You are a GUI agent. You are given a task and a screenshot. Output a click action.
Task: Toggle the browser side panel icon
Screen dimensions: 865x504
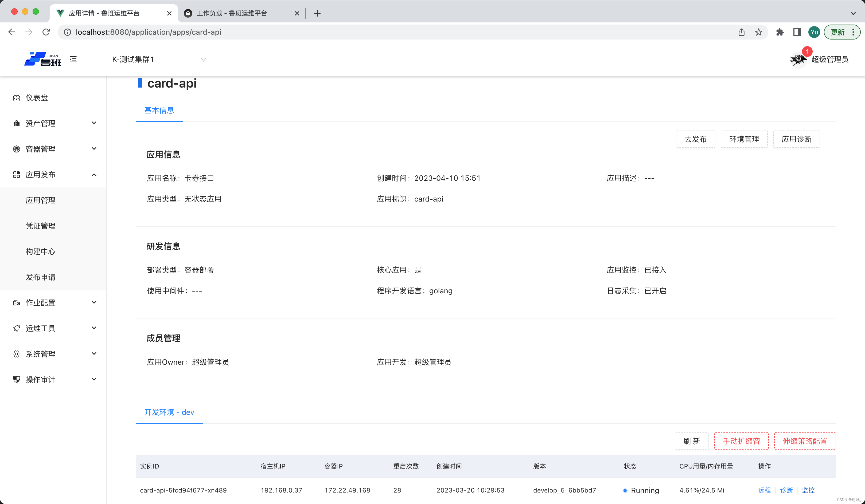point(797,32)
